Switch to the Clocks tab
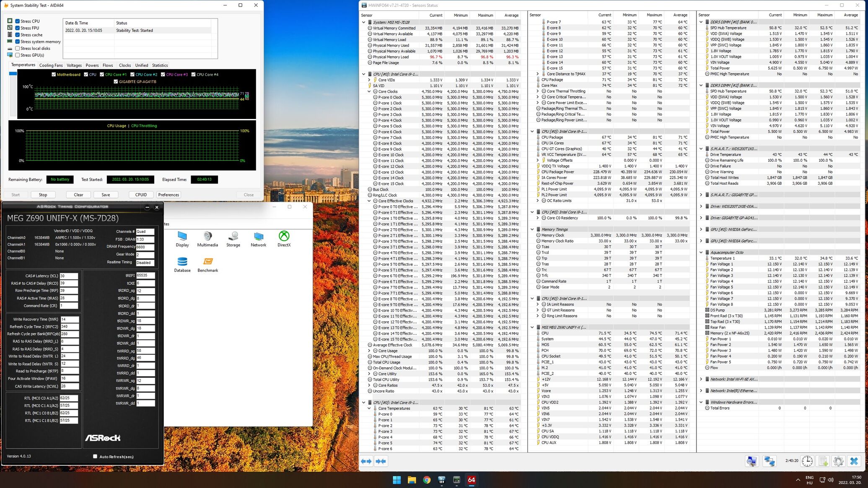This screenshot has width=868, height=488. click(x=125, y=65)
